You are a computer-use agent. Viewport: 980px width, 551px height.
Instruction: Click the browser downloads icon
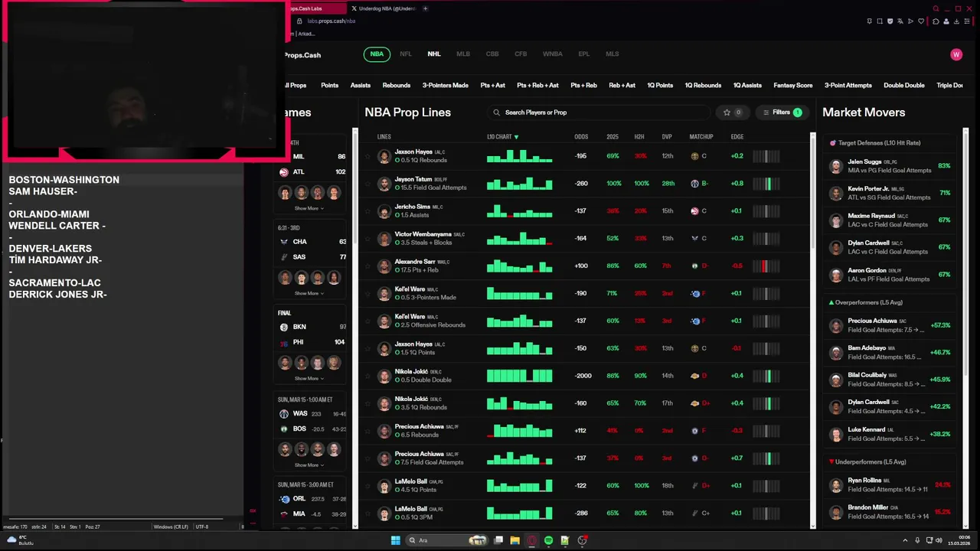pyautogui.click(x=957, y=21)
